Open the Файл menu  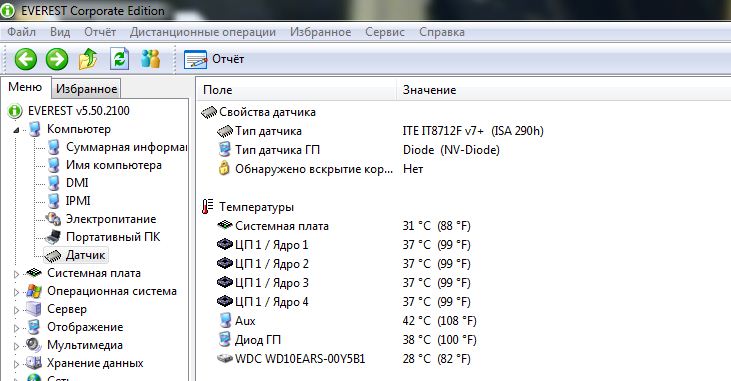(21, 32)
